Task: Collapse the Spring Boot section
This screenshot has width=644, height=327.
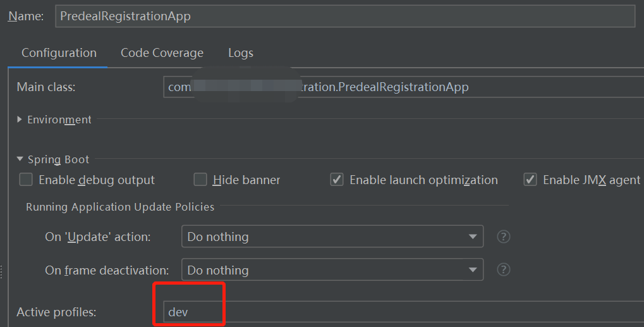Action: tap(20, 159)
